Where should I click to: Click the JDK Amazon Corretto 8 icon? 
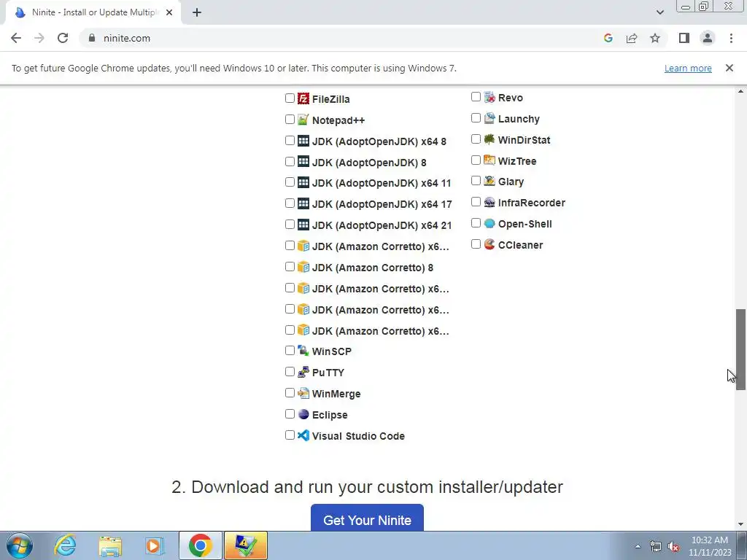(x=303, y=267)
